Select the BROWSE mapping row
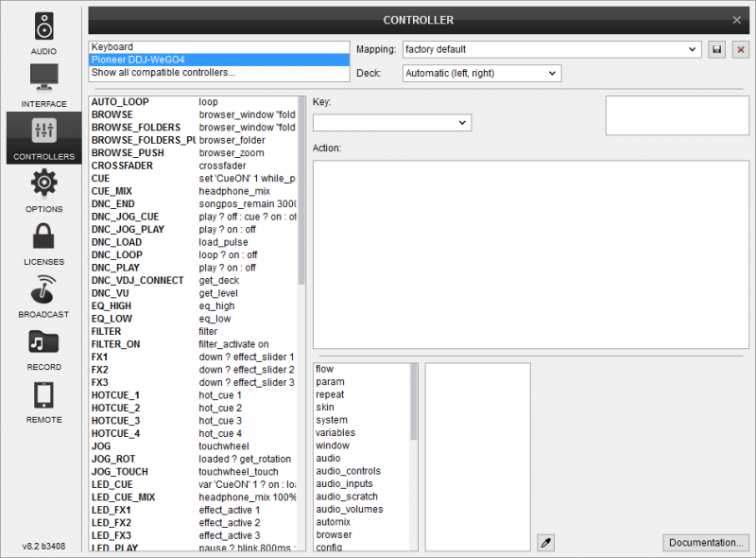Viewport: 756px width, 558px height. [194, 114]
